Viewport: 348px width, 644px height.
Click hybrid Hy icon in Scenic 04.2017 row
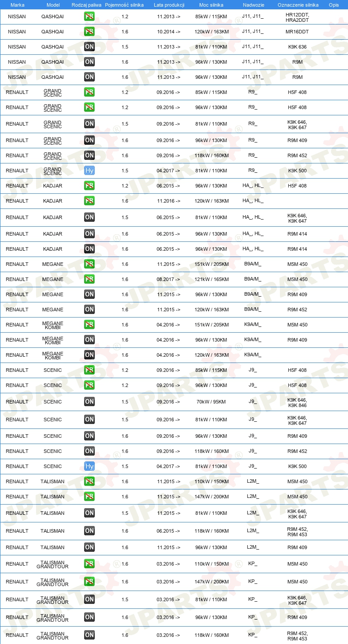click(89, 466)
